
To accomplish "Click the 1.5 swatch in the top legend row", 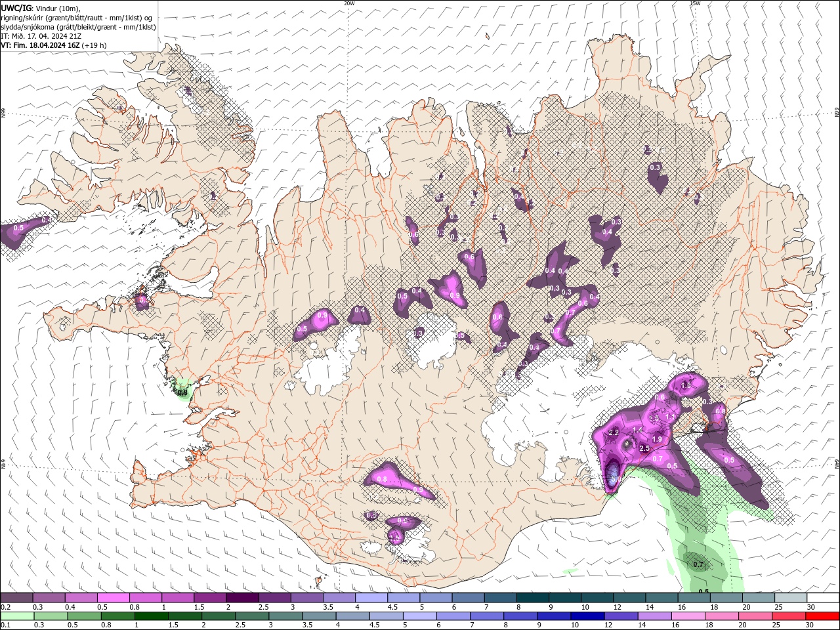I will tap(210, 598).
